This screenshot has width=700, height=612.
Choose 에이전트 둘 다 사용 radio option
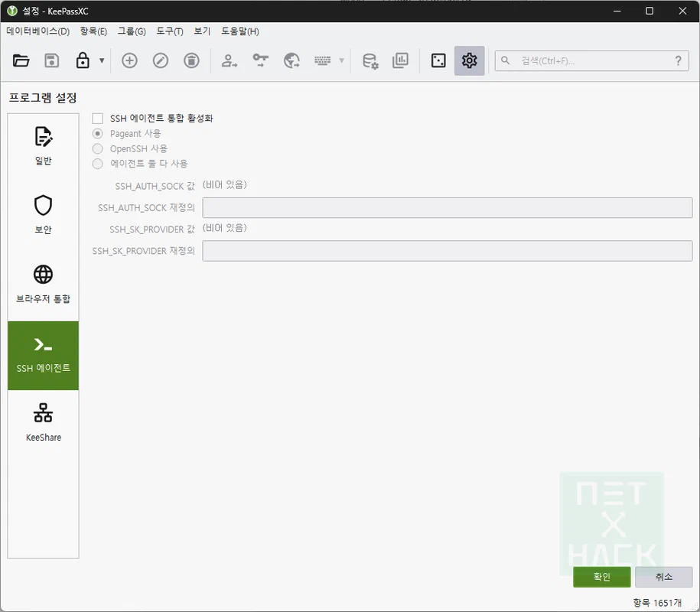97,164
